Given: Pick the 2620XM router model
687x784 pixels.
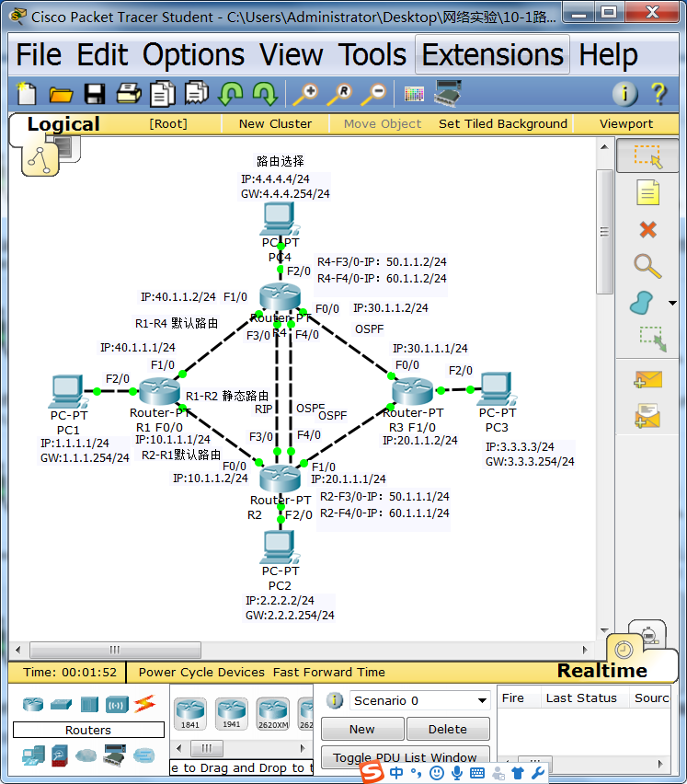Looking at the screenshot, I should [x=273, y=713].
